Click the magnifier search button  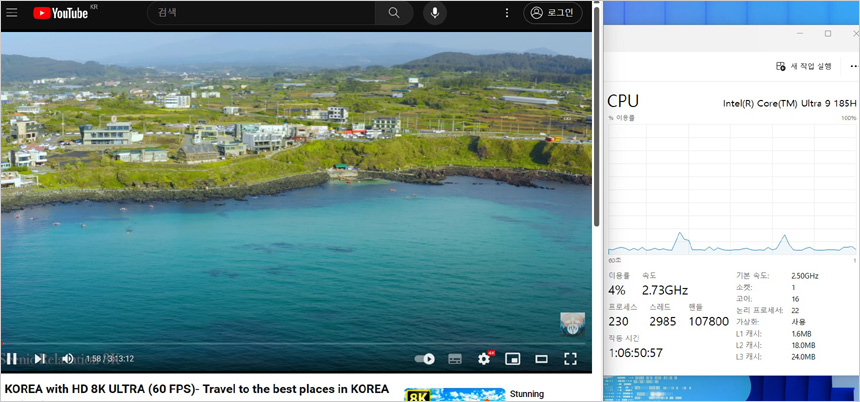[x=394, y=13]
